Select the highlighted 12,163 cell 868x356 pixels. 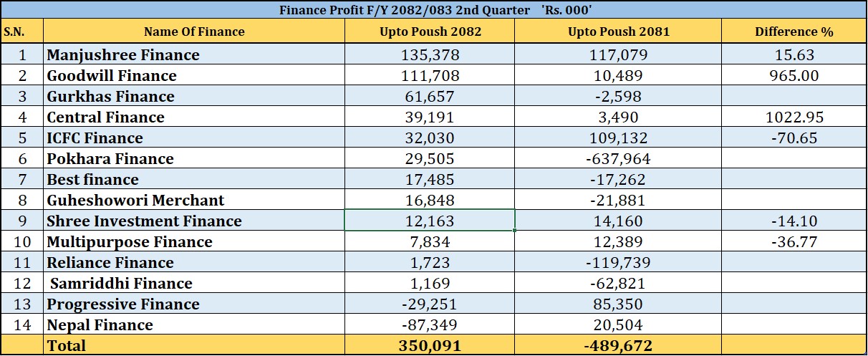430,221
